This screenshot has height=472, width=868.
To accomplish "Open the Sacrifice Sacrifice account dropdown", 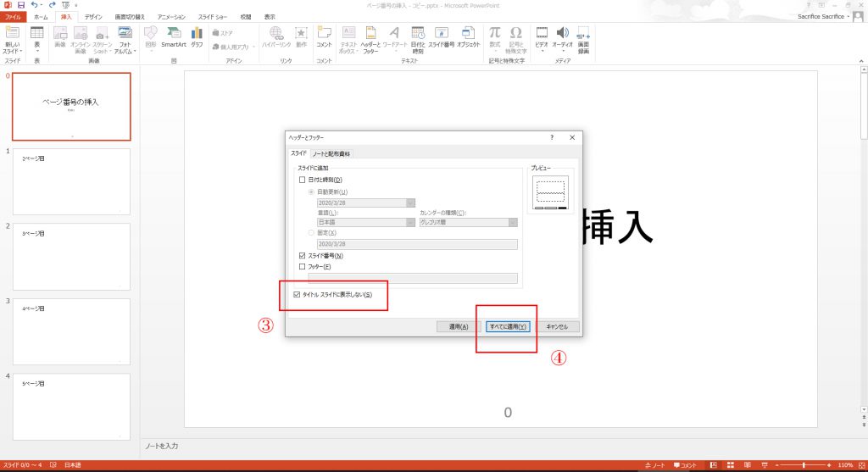I will pos(823,17).
